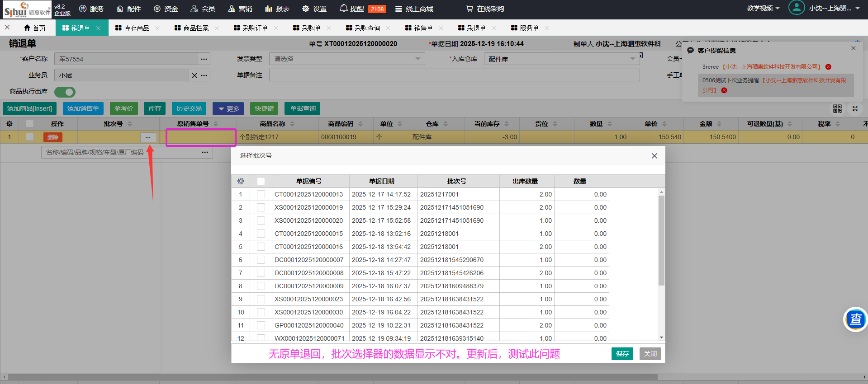
Task: Toggle the 商品执行出库 switch
Action: [x=65, y=92]
